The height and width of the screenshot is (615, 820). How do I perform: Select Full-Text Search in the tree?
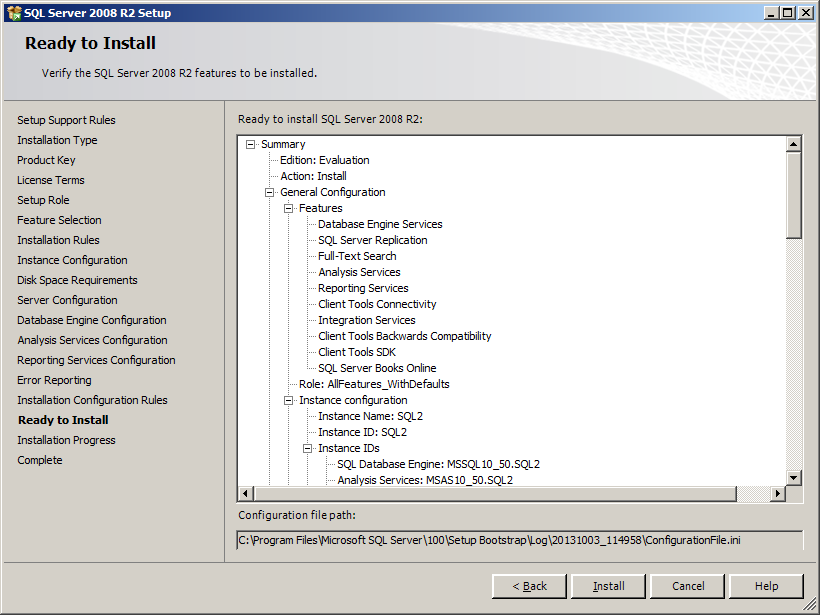tap(357, 256)
